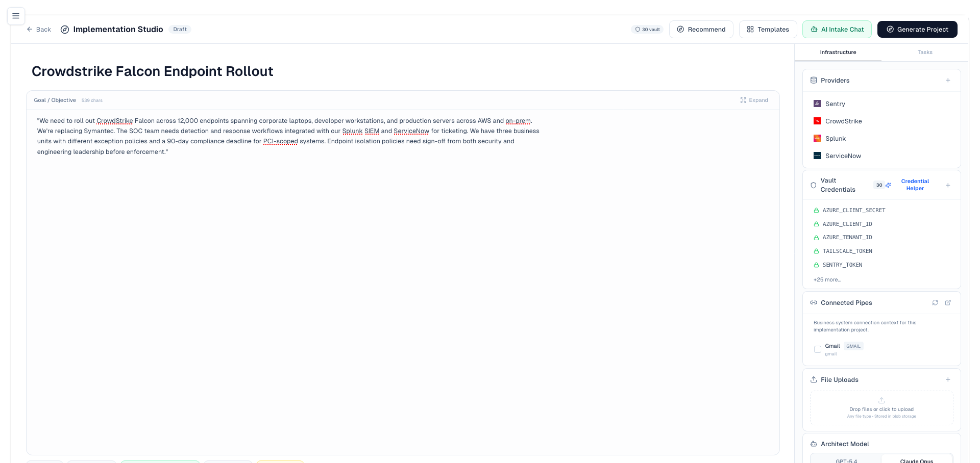Click the Generate Project button
This screenshot has width=980, height=463.
pos(917,30)
